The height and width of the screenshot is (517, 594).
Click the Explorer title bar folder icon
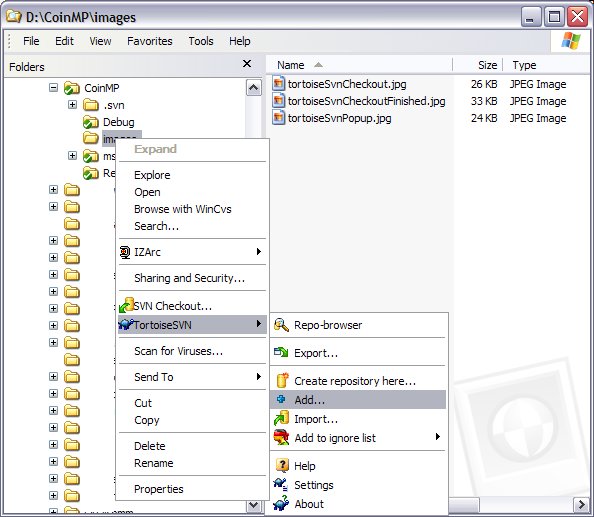coord(14,16)
